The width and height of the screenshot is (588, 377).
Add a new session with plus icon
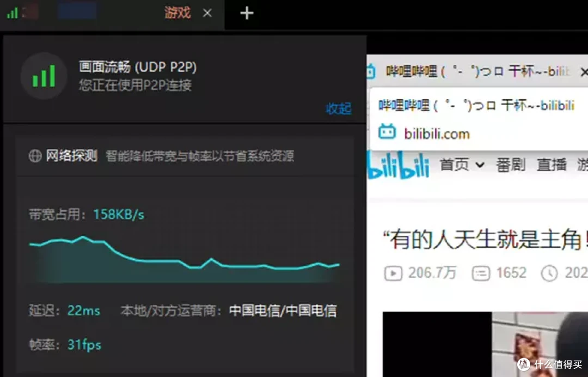click(x=247, y=13)
